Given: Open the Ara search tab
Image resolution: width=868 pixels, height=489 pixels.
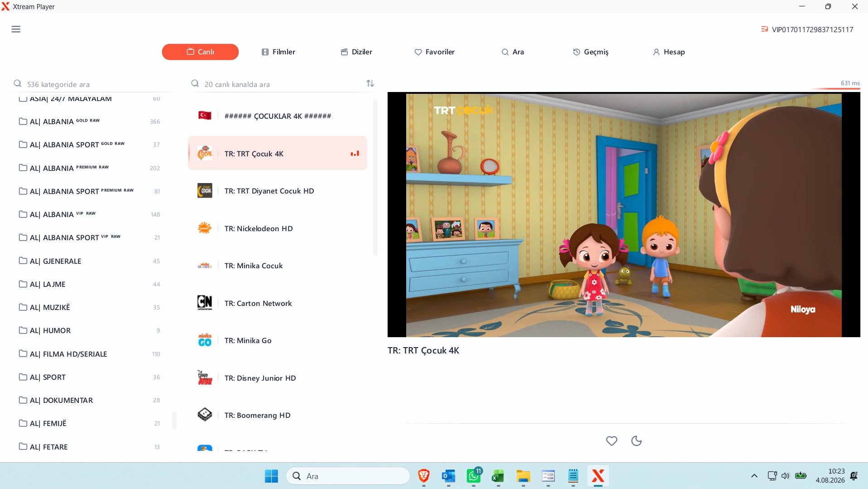Looking at the screenshot, I should [x=513, y=52].
